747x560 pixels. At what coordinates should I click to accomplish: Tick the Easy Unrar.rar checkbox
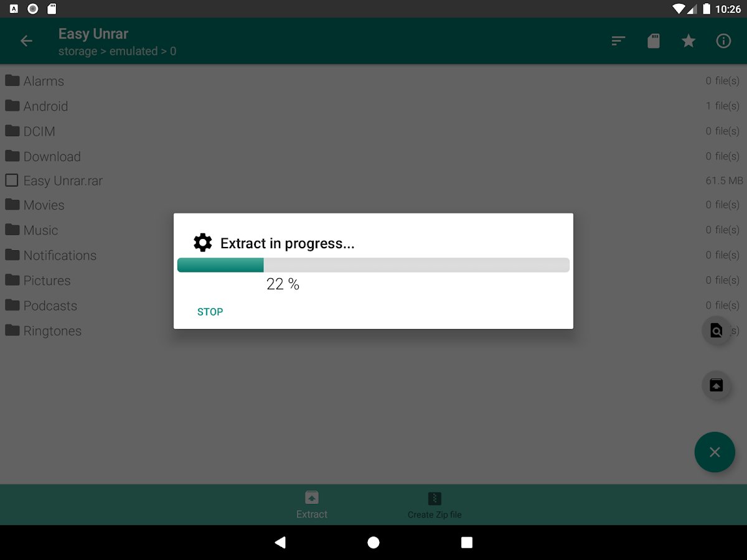coord(12,180)
